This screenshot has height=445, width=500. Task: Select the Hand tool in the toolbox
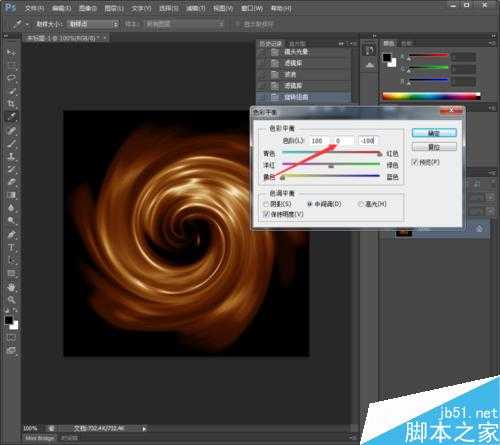point(12,287)
